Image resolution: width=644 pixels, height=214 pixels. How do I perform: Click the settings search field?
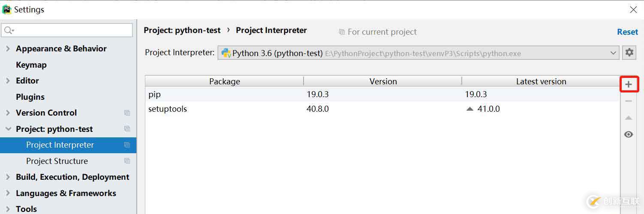tap(71, 30)
